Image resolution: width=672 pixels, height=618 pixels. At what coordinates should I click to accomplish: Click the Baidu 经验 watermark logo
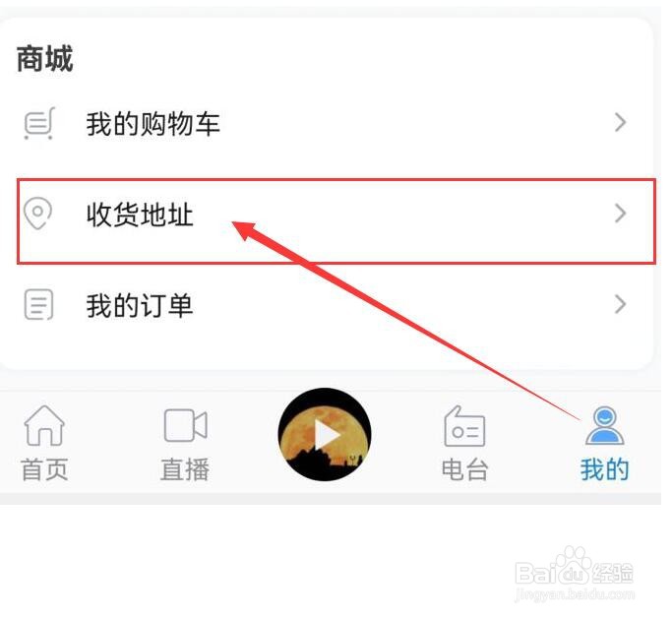[575, 573]
